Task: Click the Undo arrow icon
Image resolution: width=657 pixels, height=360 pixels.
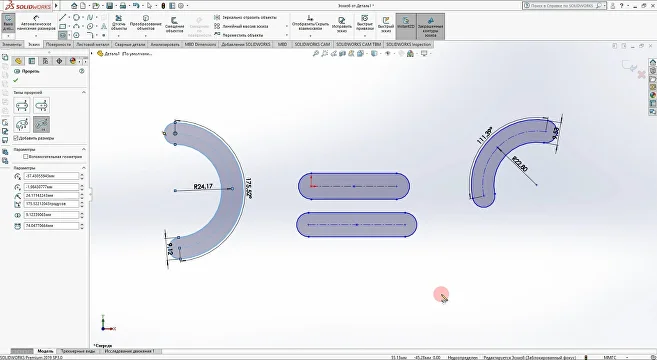Action: (136, 6)
